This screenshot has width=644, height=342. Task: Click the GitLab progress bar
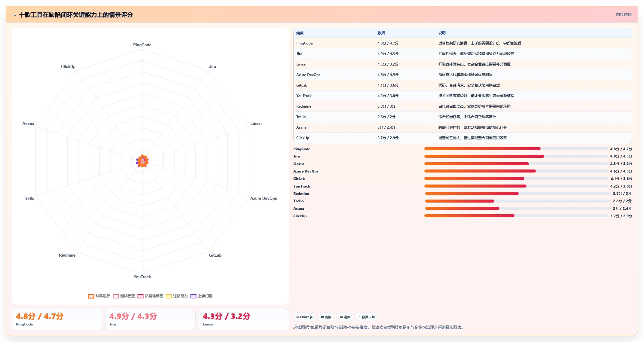pos(516,179)
